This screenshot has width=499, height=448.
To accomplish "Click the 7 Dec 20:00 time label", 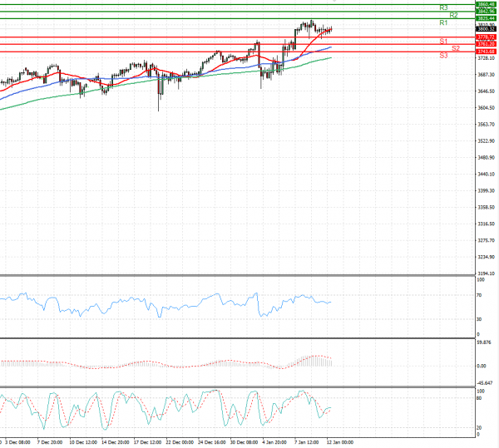I will [50, 442].
